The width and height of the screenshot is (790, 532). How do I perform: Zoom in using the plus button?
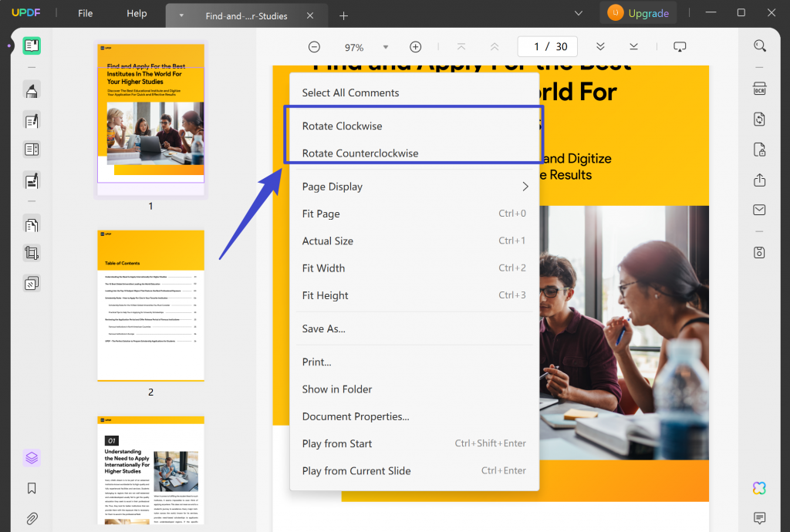click(x=415, y=46)
